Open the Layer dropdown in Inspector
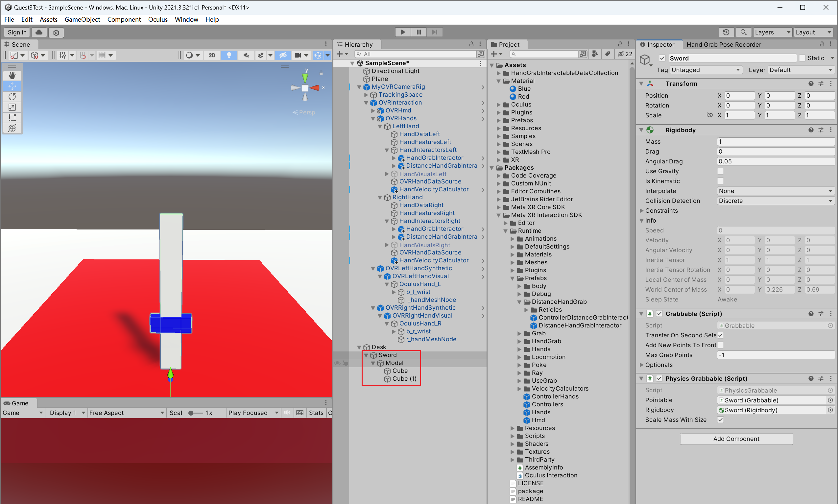Image resolution: width=838 pixels, height=504 pixels. [x=801, y=70]
